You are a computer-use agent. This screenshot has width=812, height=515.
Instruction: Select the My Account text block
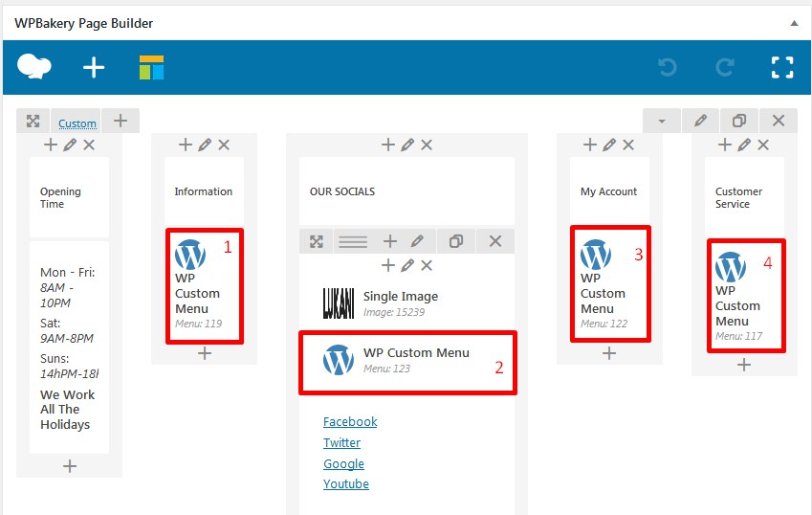point(609,191)
